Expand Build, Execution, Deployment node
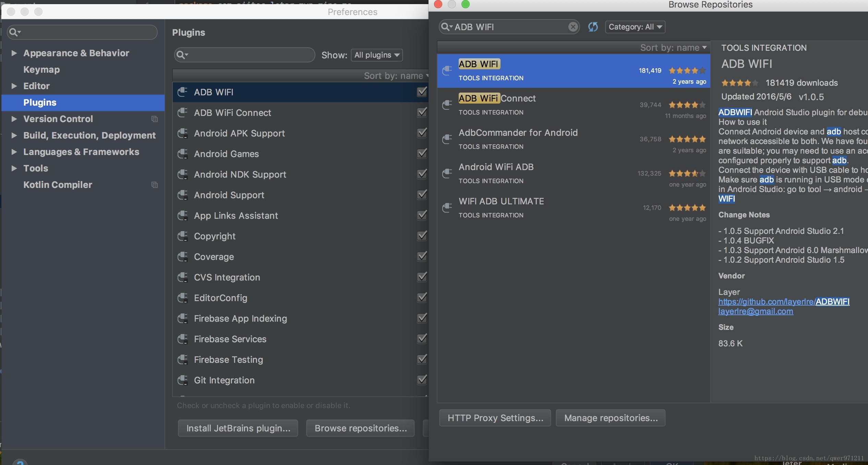This screenshot has width=868, height=465. point(14,135)
